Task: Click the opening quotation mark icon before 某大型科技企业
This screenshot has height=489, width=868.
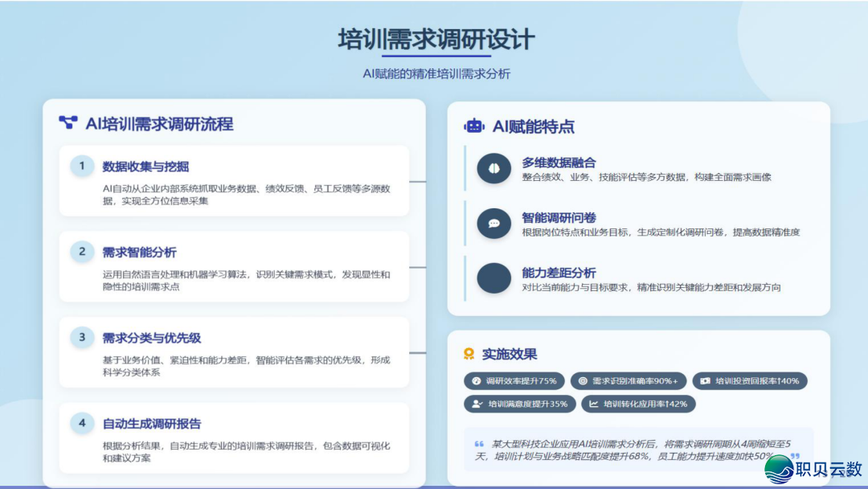Action: click(479, 444)
